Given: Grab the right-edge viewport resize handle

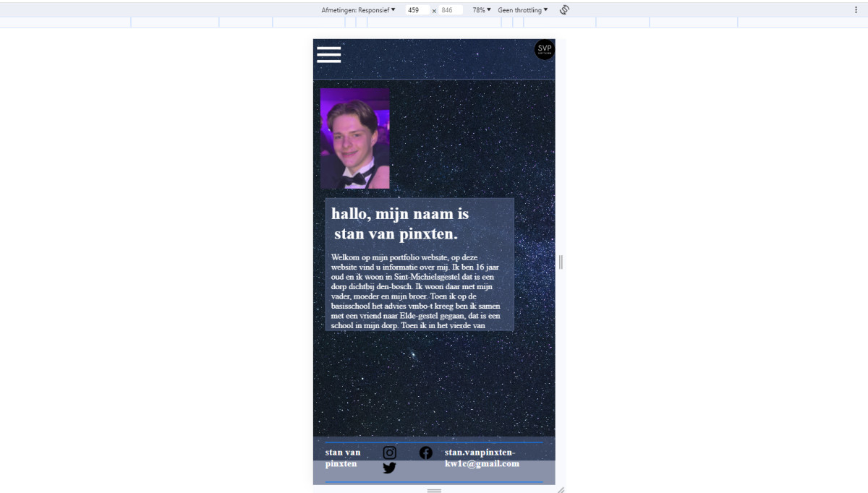Looking at the screenshot, I should tap(561, 262).
